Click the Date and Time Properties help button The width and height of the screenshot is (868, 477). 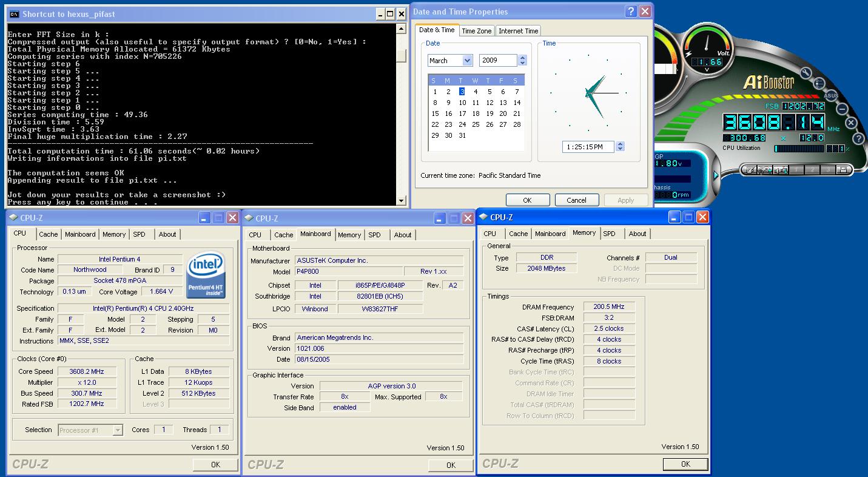point(631,12)
